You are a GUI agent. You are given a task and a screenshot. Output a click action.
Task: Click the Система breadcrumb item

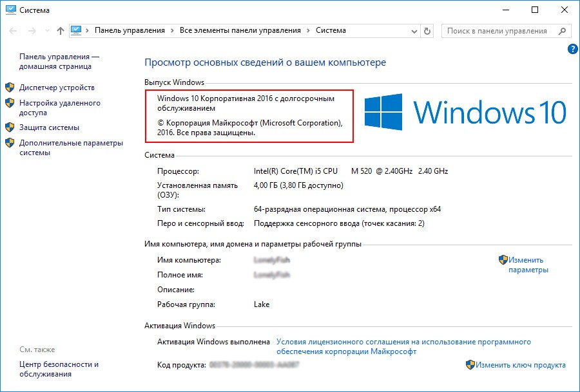pyautogui.click(x=331, y=30)
